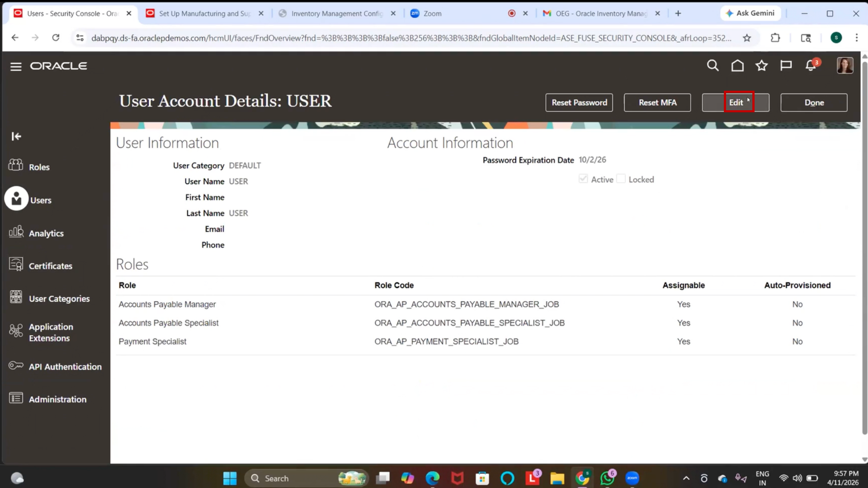Collapse the Security Console side panel
Viewport: 868px width, 488px height.
click(x=16, y=136)
